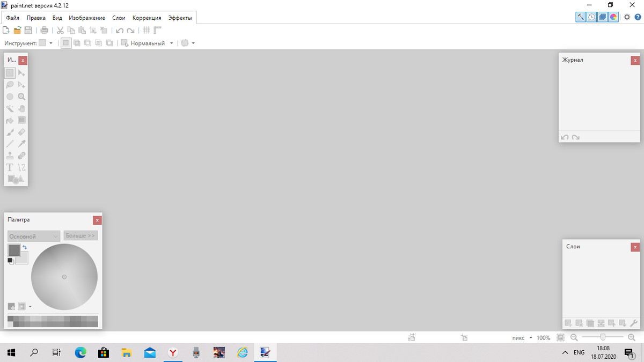
Task: Create a new image with New icon
Action: coord(6,31)
